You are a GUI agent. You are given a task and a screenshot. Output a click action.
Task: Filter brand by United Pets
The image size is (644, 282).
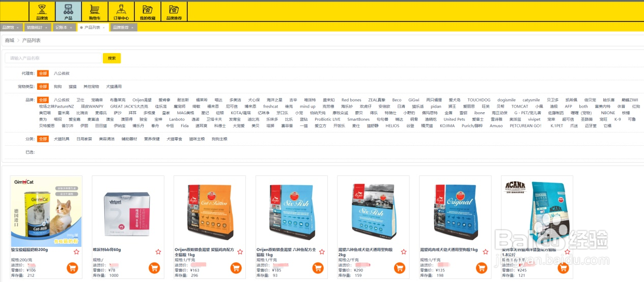point(454,119)
